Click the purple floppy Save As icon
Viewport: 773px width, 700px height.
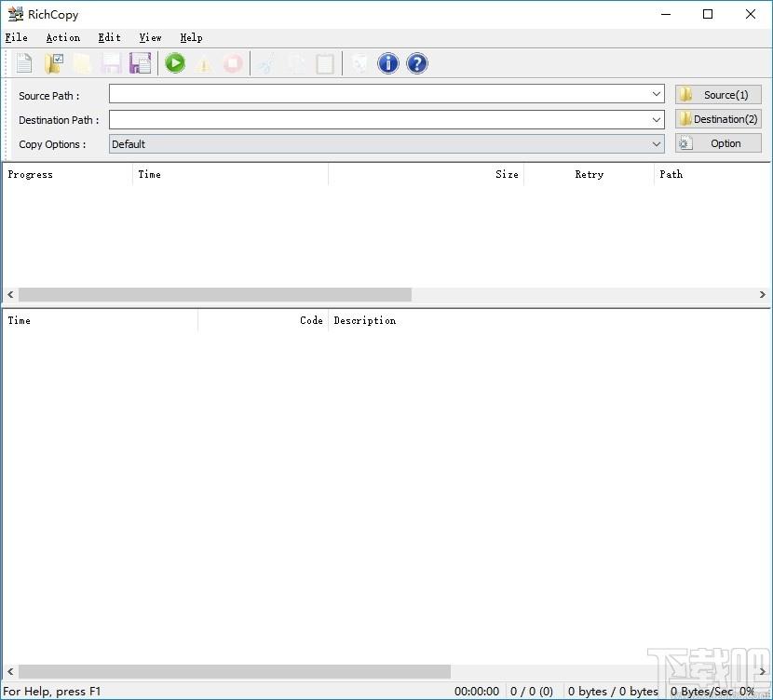(x=140, y=63)
